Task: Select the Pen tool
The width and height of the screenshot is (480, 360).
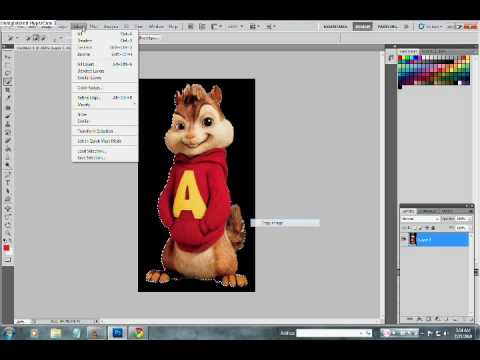Action: click(x=8, y=174)
